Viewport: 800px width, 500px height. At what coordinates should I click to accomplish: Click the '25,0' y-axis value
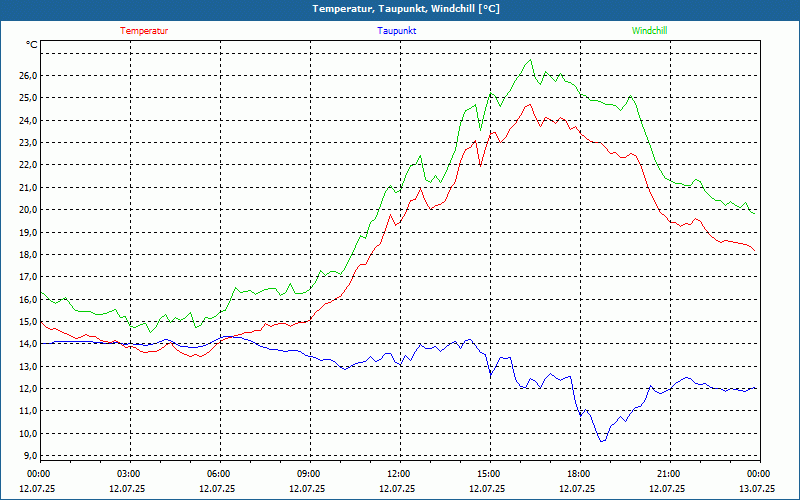28,97
